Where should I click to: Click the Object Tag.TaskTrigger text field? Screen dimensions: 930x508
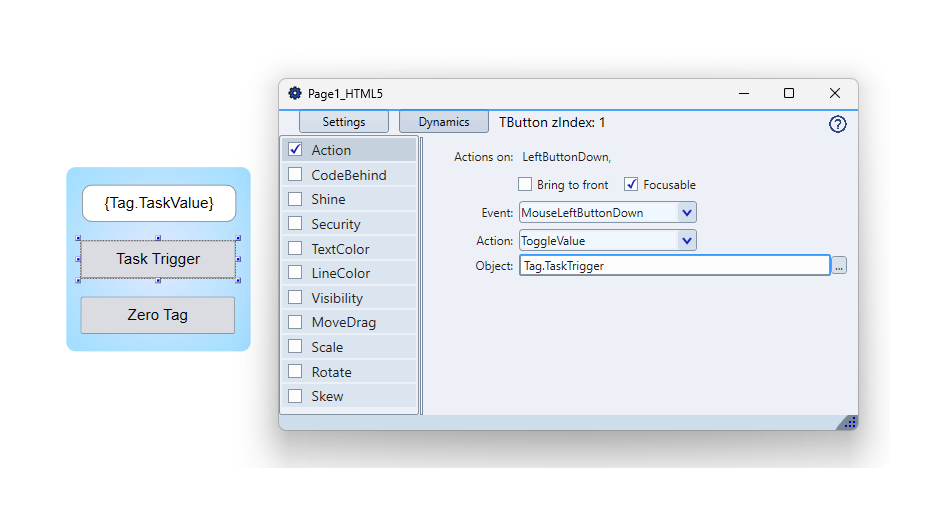674,266
